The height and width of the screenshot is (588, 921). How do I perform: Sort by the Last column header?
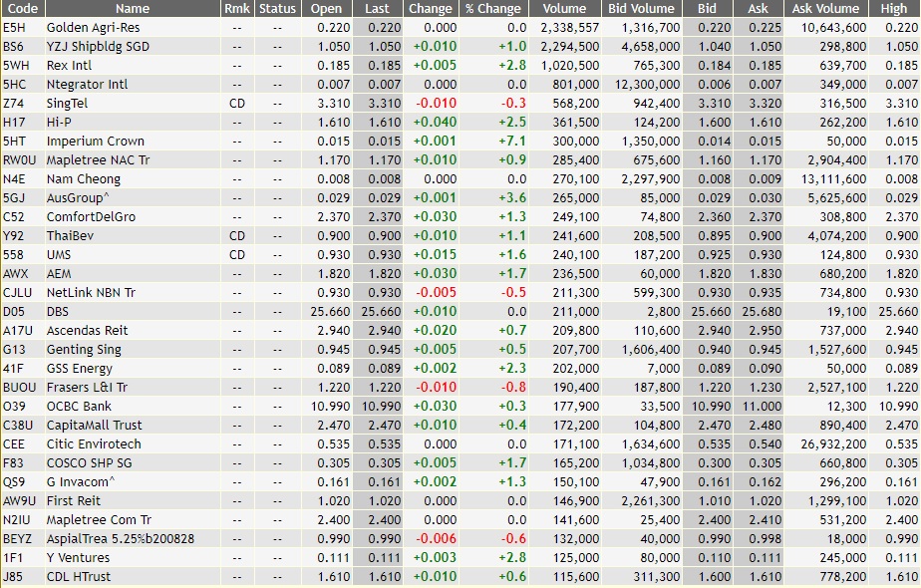click(377, 8)
